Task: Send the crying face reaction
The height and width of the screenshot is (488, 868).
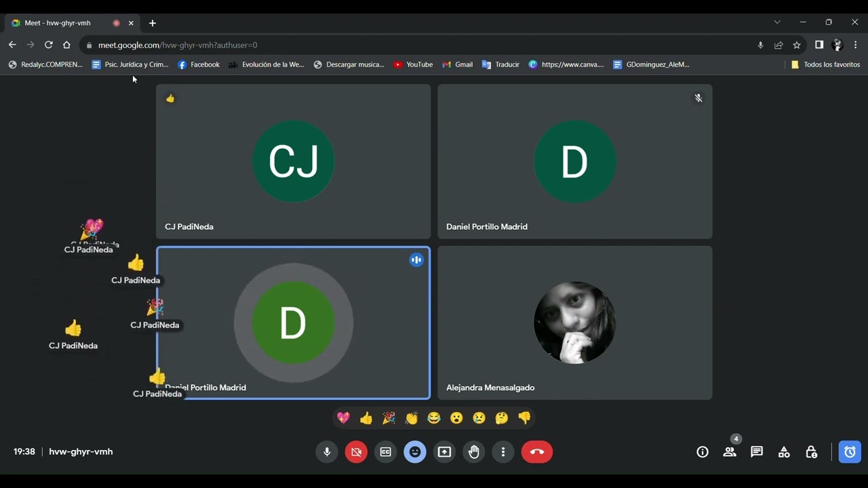Action: 479,418
